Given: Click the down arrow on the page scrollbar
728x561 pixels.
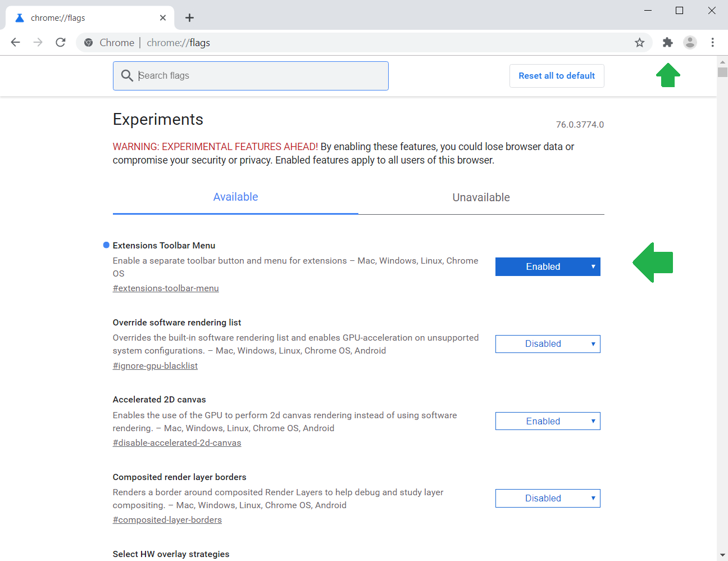Looking at the screenshot, I should [722, 555].
